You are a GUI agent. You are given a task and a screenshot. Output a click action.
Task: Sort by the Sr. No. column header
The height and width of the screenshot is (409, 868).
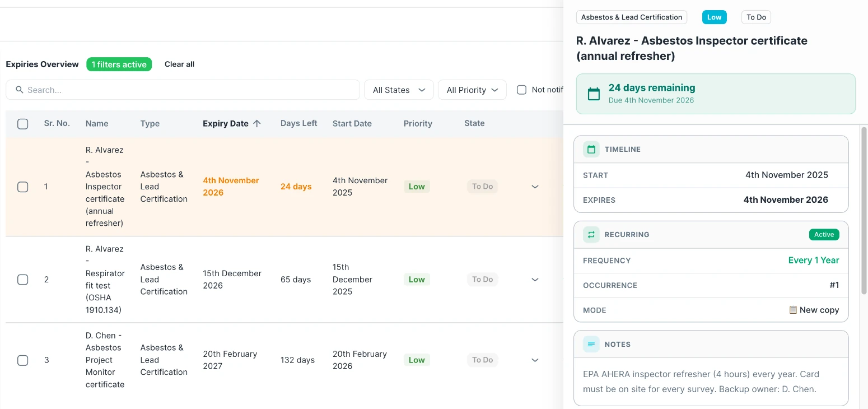coord(57,123)
